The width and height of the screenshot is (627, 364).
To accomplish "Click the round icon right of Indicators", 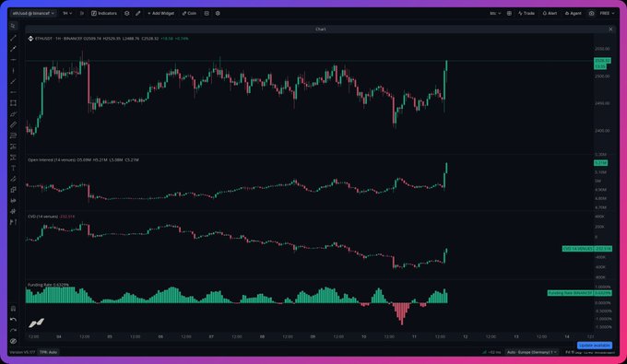I will [126, 13].
